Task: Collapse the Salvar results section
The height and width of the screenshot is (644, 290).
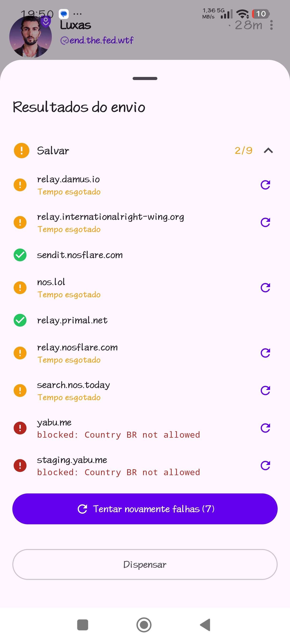Action: 268,151
